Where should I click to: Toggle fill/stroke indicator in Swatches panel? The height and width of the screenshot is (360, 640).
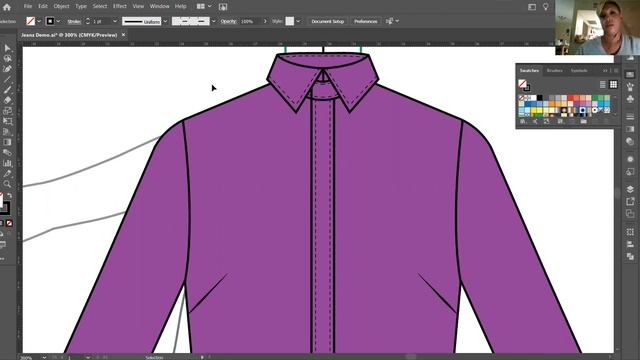click(524, 85)
